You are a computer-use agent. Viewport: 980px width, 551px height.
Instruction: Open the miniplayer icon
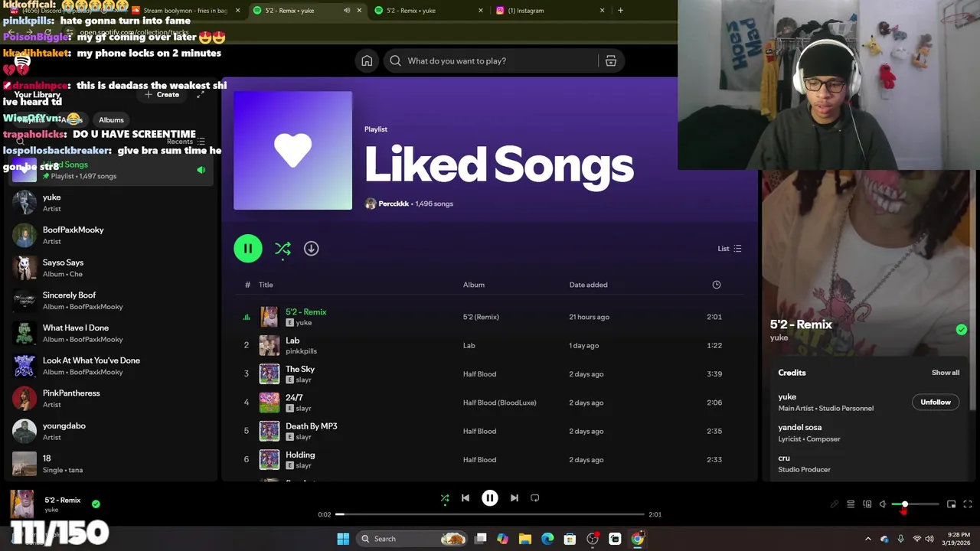pos(951,504)
